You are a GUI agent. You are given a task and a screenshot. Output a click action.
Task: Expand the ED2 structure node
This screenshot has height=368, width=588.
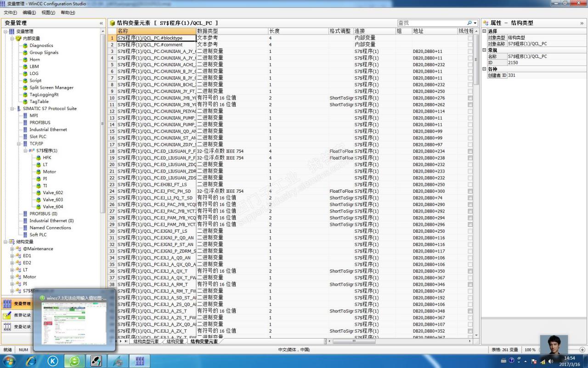[x=12, y=263]
